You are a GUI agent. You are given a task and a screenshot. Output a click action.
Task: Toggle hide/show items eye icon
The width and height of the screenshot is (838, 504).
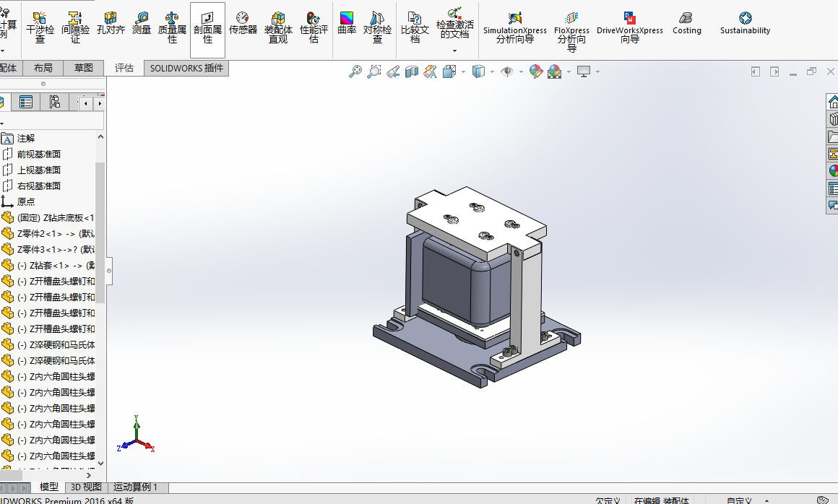[x=507, y=71]
